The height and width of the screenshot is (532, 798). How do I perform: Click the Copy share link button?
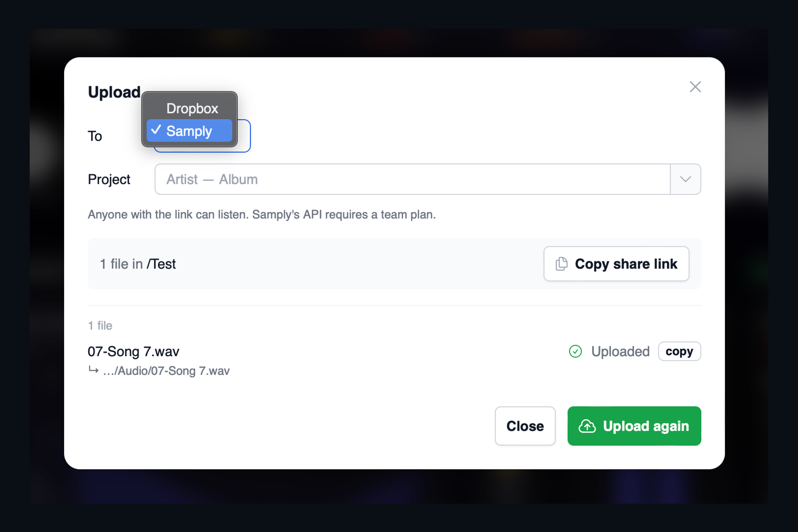coord(616,264)
